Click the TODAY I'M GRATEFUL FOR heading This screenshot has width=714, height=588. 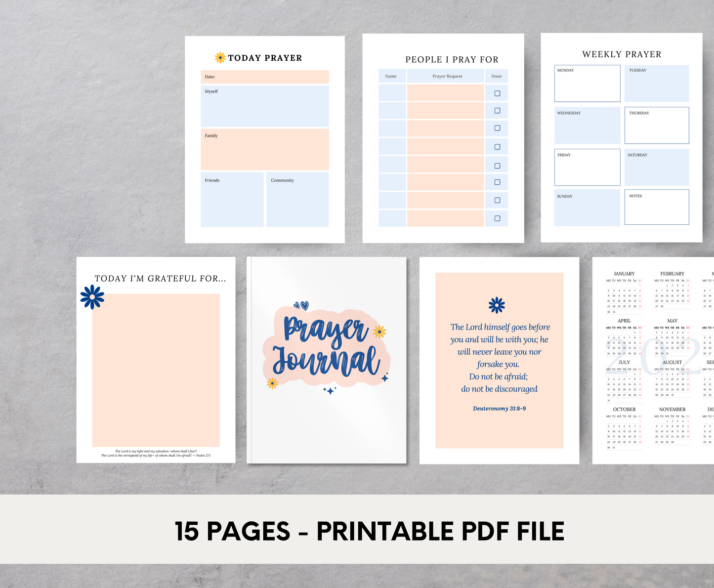click(x=161, y=279)
